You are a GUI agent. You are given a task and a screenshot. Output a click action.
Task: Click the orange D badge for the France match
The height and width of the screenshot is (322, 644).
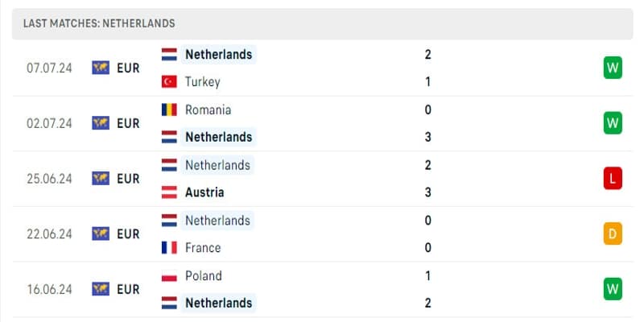613,233
